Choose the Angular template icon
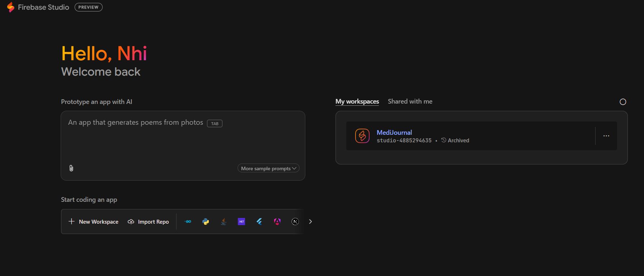644x276 pixels. click(277, 222)
